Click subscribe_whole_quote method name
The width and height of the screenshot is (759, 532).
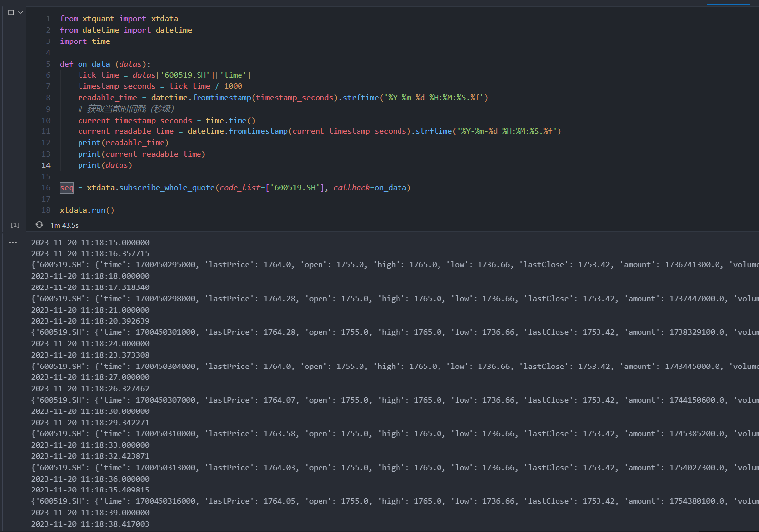click(167, 188)
